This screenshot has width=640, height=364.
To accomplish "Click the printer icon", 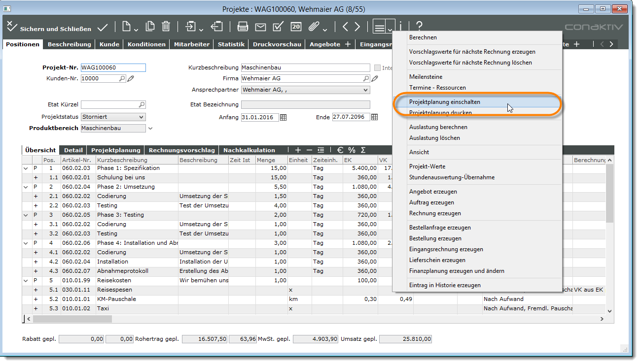I will coord(243,27).
